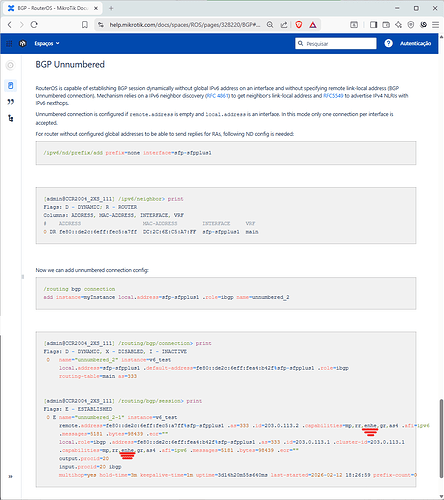Open the page tree icon in sidebar
Viewport: 444px width, 500px height.
[10, 118]
